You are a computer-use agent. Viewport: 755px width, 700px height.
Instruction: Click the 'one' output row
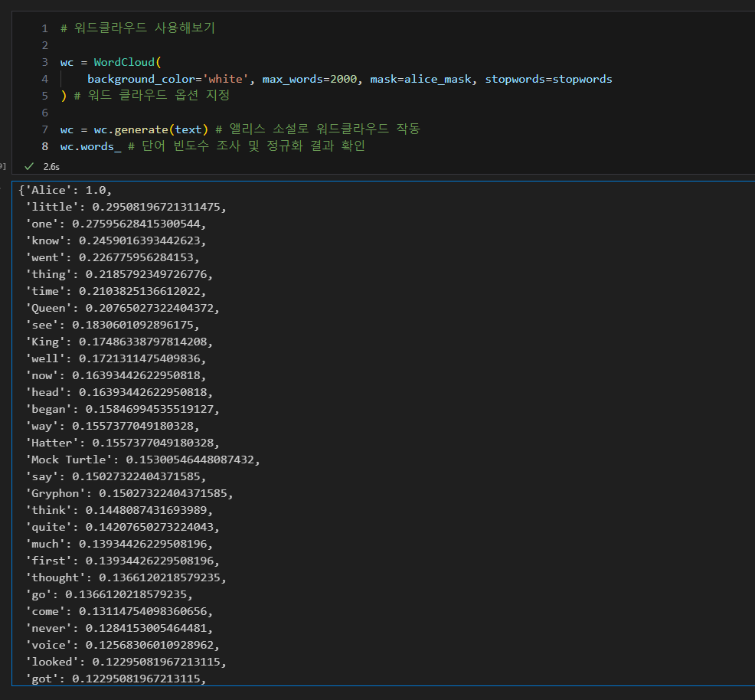point(116,224)
